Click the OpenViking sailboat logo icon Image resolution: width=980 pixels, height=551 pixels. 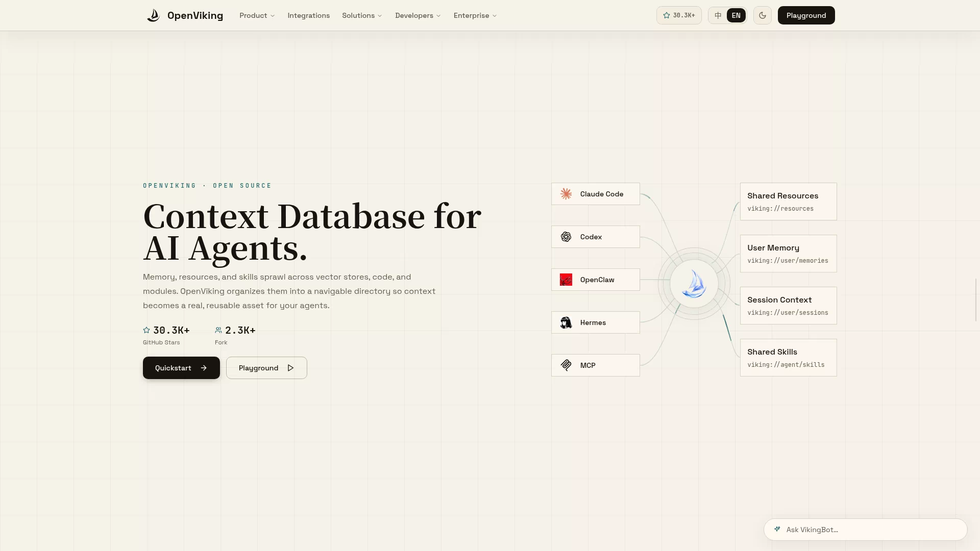(x=153, y=15)
